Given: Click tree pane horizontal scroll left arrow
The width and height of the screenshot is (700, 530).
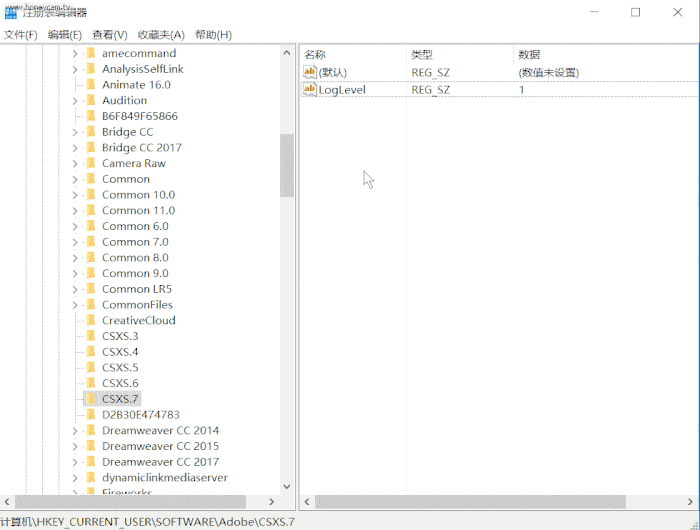Looking at the screenshot, I should tap(7, 502).
